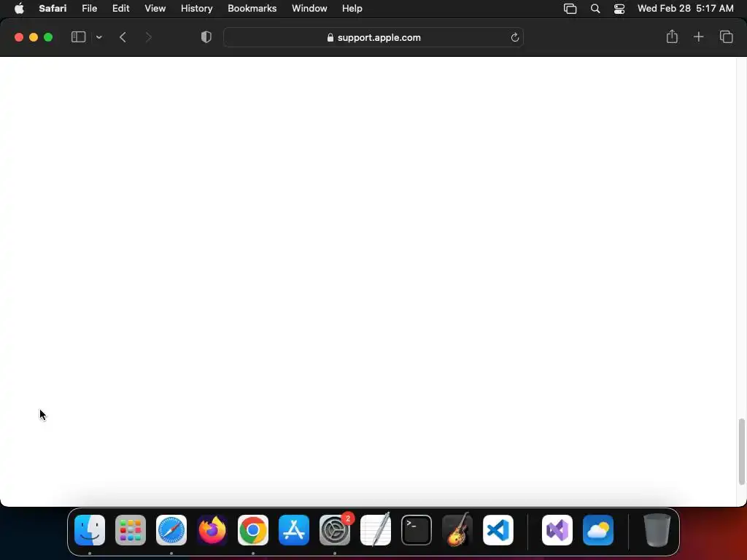Screen dimensions: 747x560
Task: Open Control Center
Action: click(x=619, y=9)
